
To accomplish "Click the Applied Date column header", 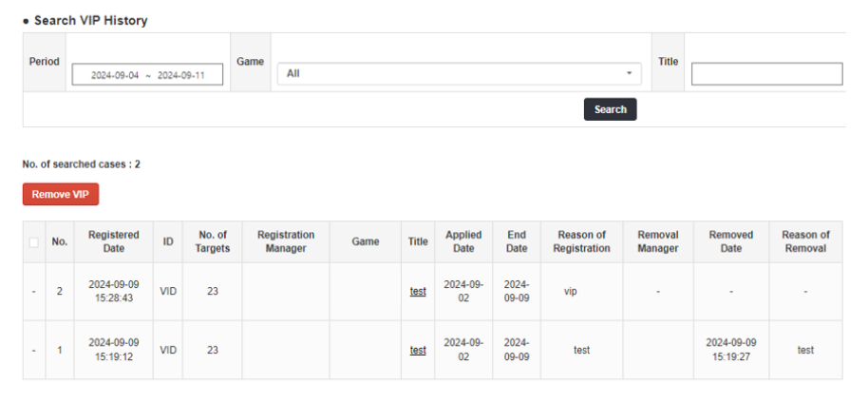I will point(463,241).
